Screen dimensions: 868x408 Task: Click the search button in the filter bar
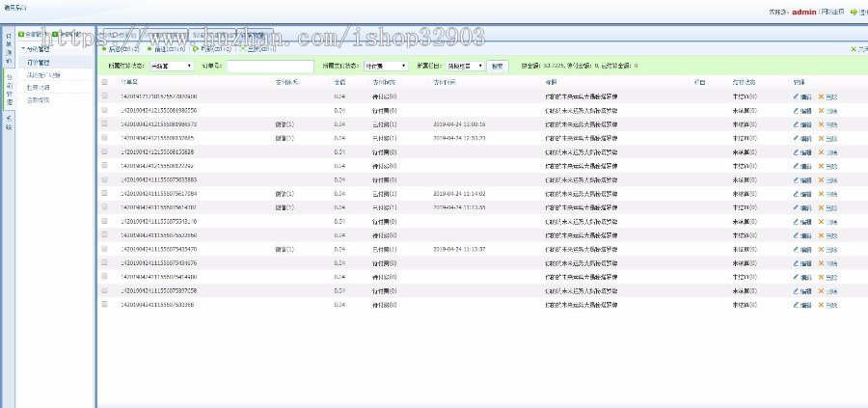[497, 67]
